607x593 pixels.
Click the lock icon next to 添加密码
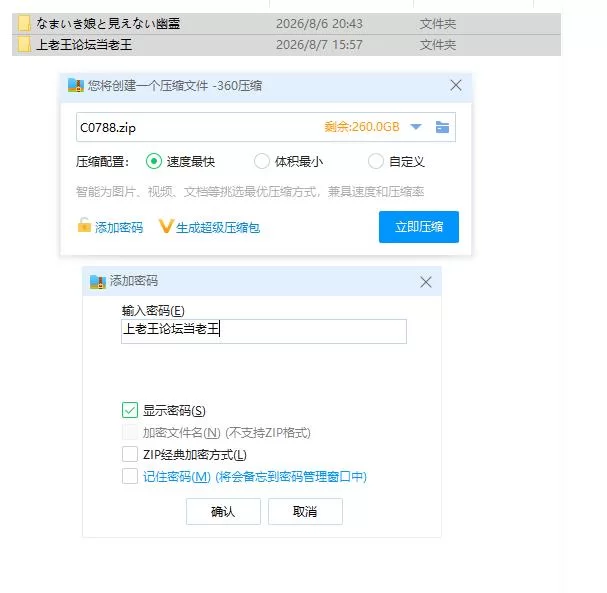click(84, 226)
